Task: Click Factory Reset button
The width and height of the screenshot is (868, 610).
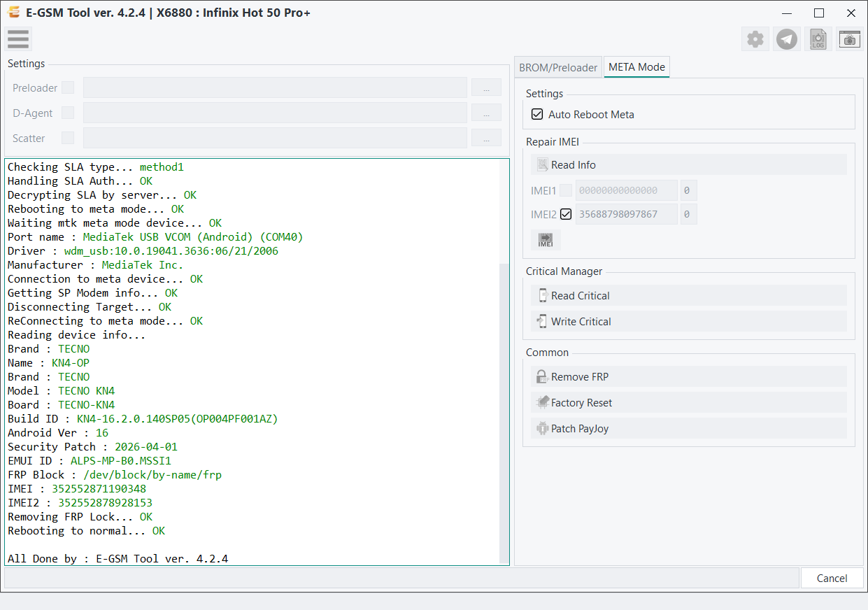Action: coord(689,403)
